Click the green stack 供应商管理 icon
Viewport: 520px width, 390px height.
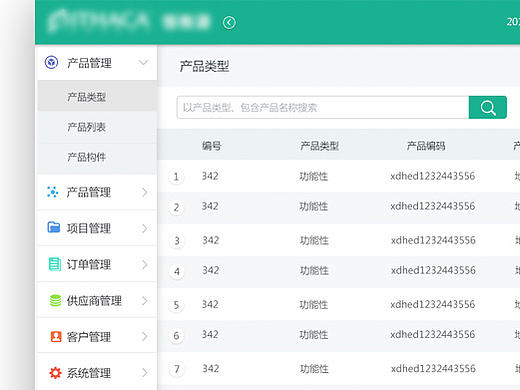55,300
